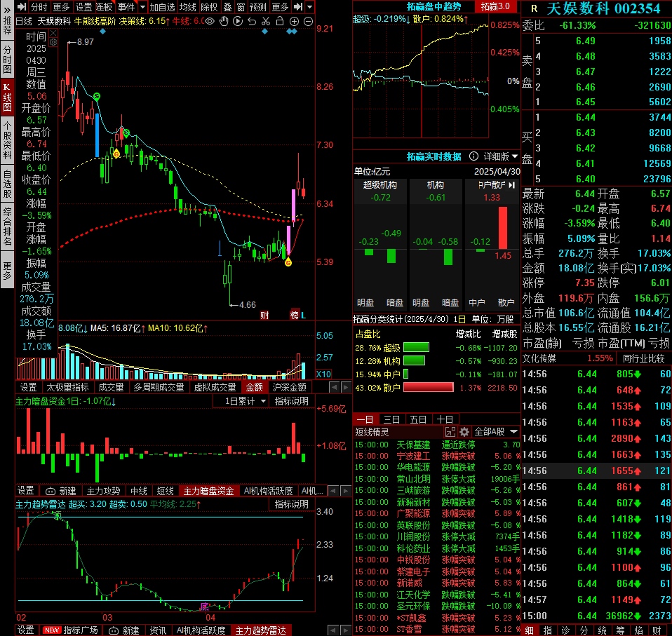Click the X10 volume scale label
Viewport: 672px width, 636px height.
click(x=323, y=374)
